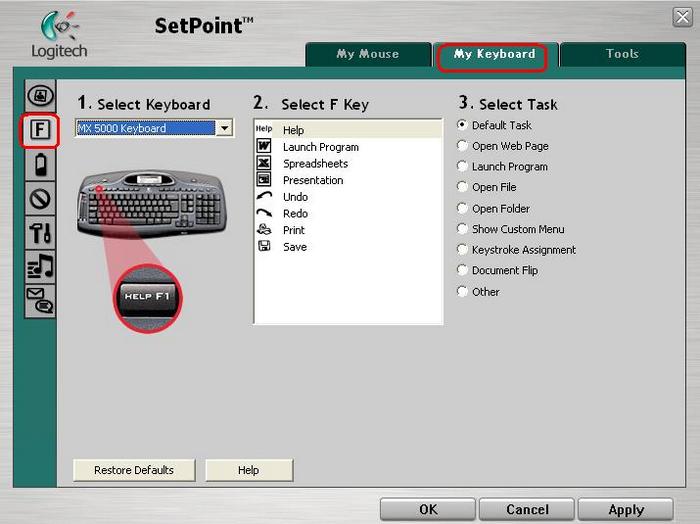Choose the Document Flip radio option

462,271
